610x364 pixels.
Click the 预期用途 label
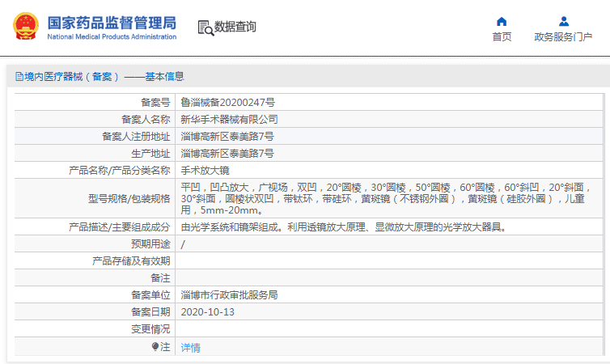tap(151, 244)
